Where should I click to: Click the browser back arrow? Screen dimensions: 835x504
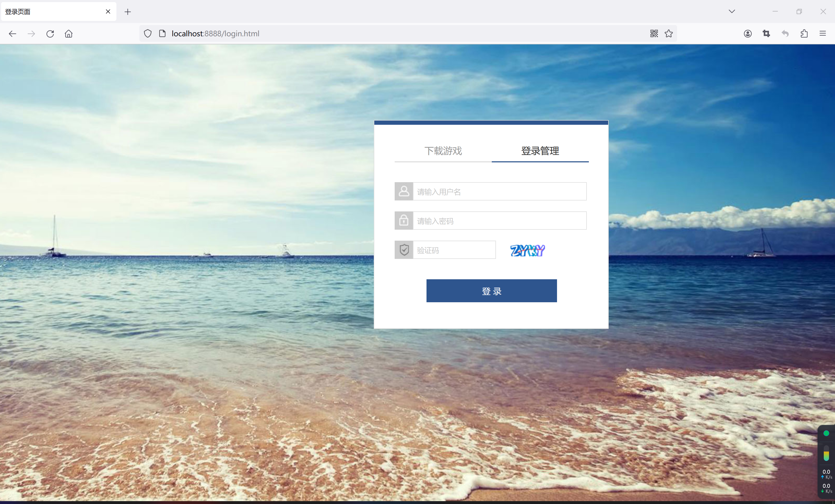point(13,34)
